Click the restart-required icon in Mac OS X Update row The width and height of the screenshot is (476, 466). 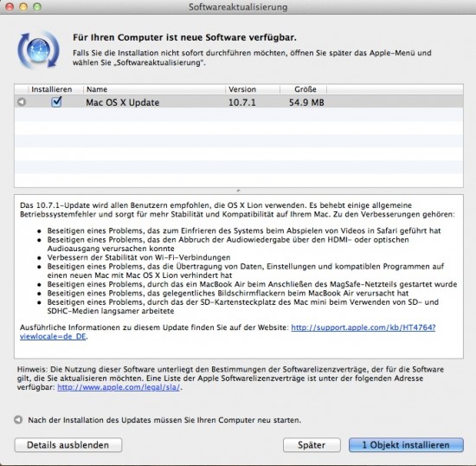pyautogui.click(x=22, y=102)
